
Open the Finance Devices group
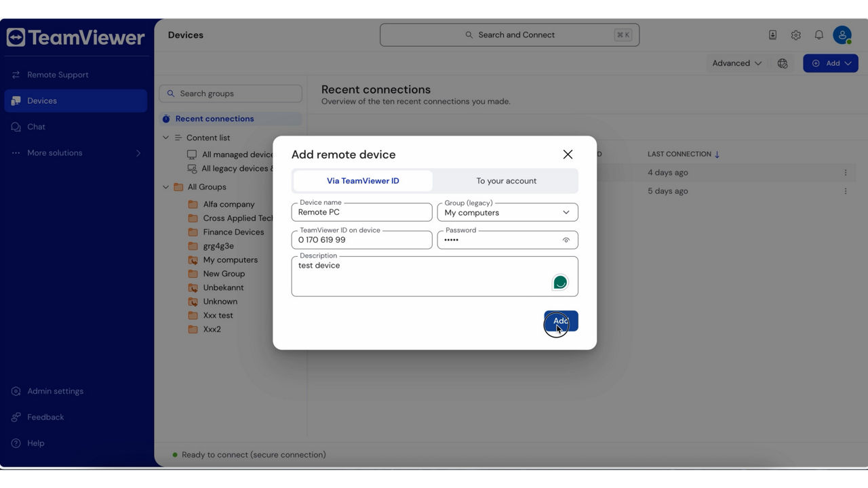click(233, 232)
